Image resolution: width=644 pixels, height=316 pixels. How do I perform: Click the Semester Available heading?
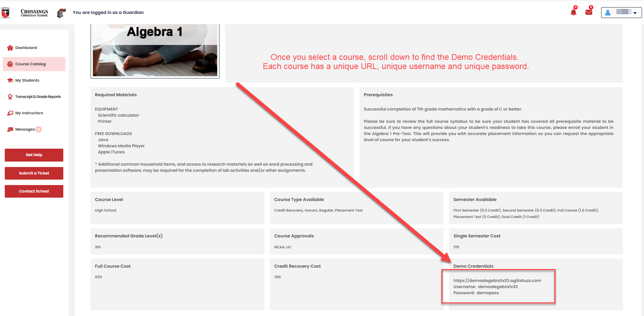(475, 199)
